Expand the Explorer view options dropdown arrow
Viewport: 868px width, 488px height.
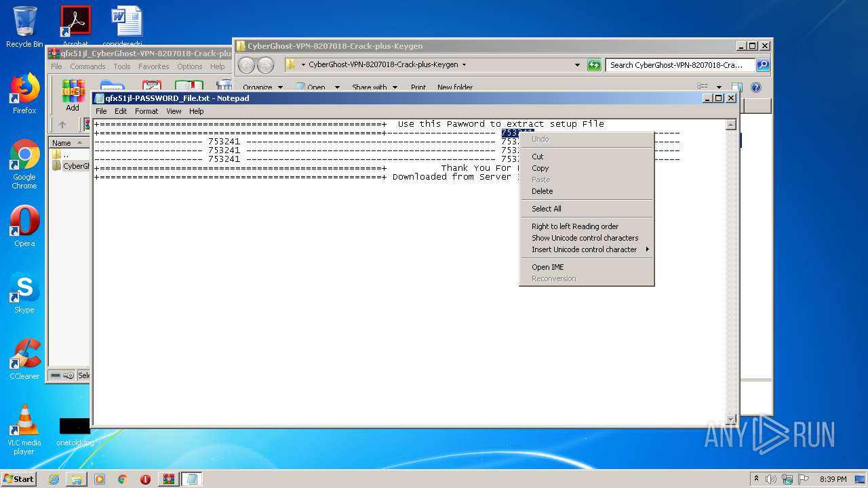click(719, 87)
